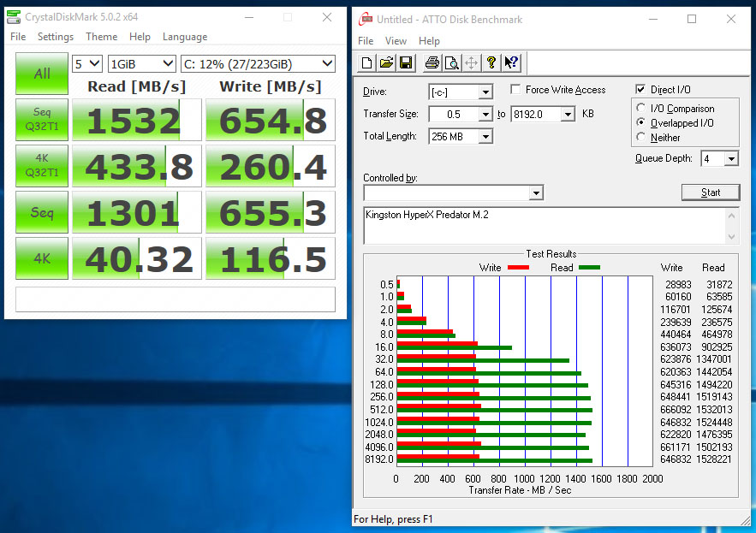This screenshot has width=756, height=533.
Task: Click the green All button in CrystalDiskMark
Action: pos(41,74)
